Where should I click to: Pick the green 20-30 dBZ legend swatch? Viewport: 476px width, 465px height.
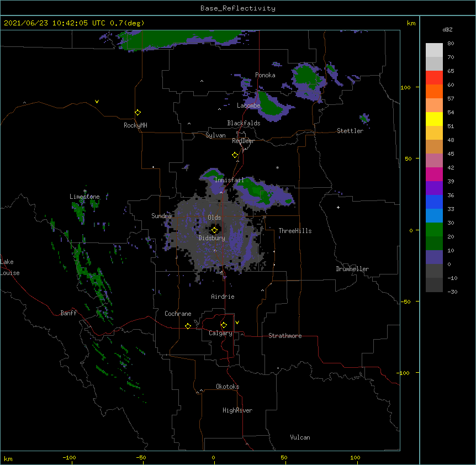click(x=434, y=230)
